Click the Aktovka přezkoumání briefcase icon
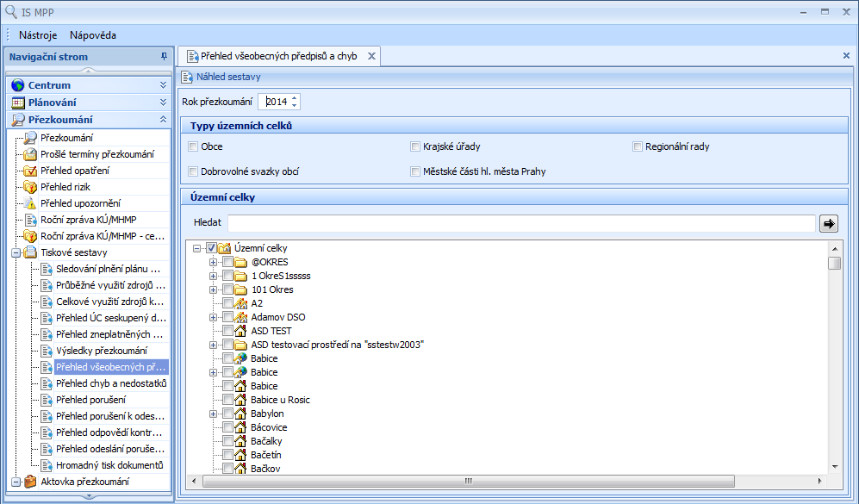 (x=30, y=482)
